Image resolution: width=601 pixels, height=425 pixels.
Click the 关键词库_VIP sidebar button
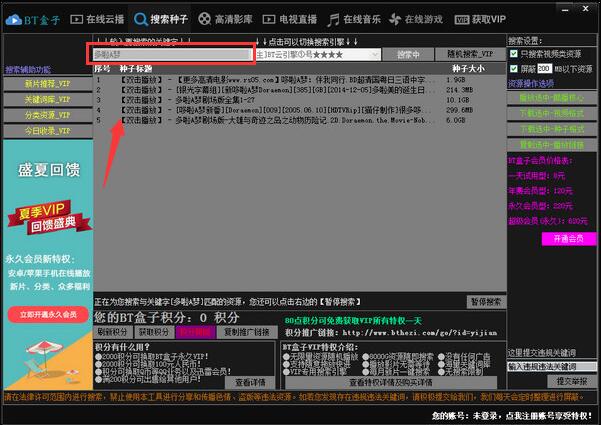coord(48,100)
